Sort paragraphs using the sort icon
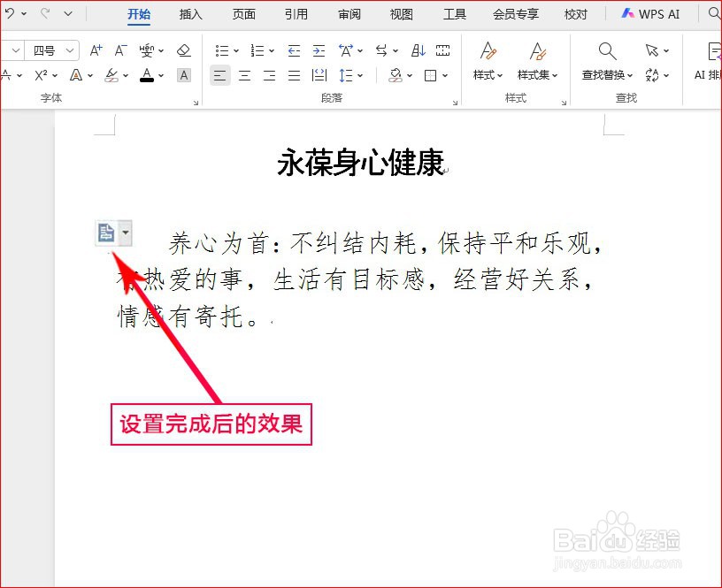 coord(419,49)
